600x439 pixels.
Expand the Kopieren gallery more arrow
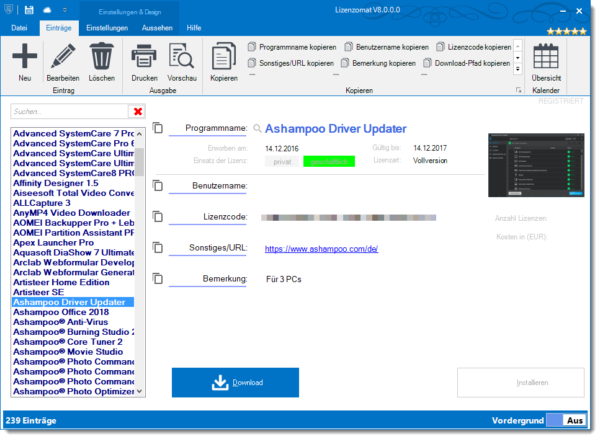point(518,69)
